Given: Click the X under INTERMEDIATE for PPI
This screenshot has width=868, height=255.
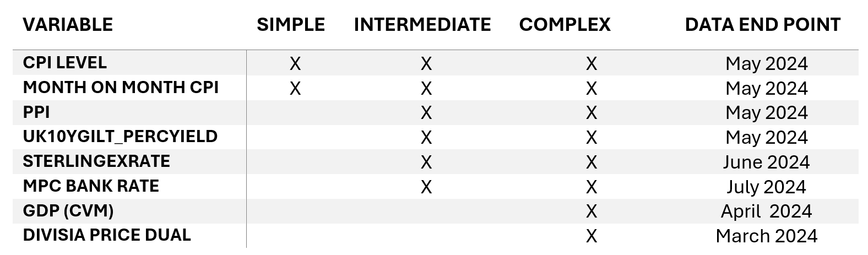Looking at the screenshot, I should pos(426,113).
